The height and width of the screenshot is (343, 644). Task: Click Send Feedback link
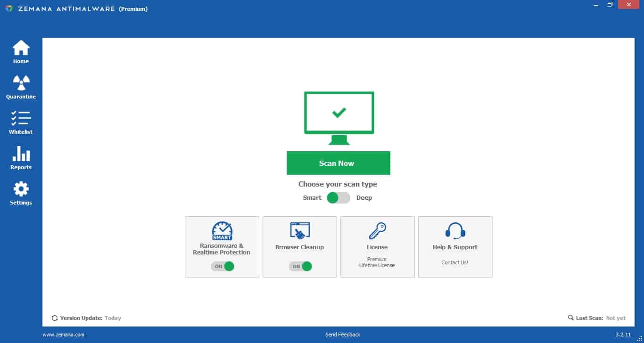pyautogui.click(x=343, y=335)
